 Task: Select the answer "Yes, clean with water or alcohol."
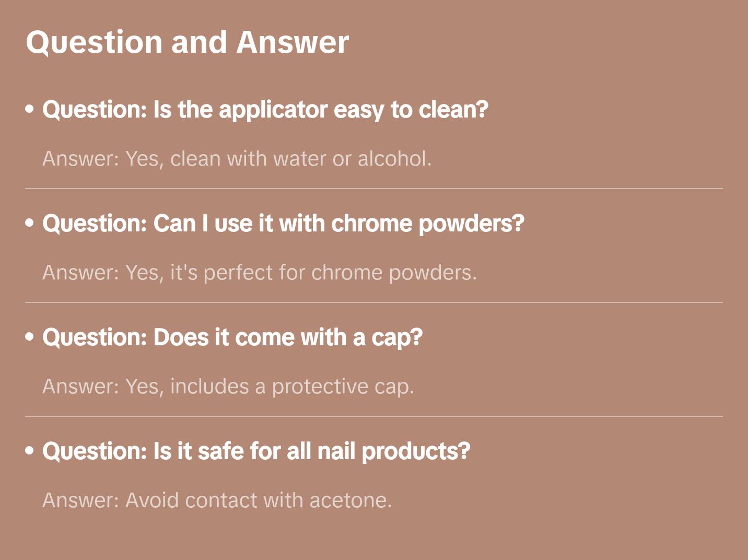click(x=237, y=159)
